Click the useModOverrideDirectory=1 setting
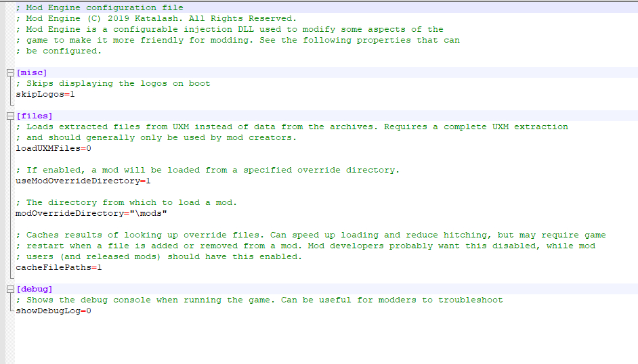Screen dimensions: 638x364 click(x=83, y=181)
